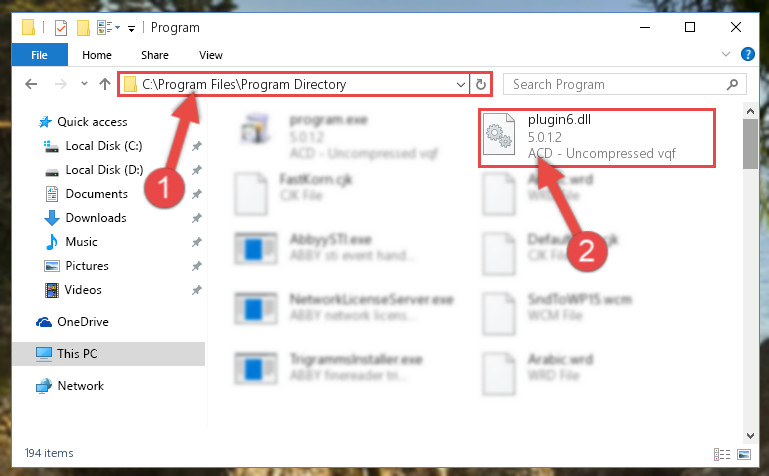Click pin icon beside Pictures
The height and width of the screenshot is (476, 769).
[x=196, y=266]
